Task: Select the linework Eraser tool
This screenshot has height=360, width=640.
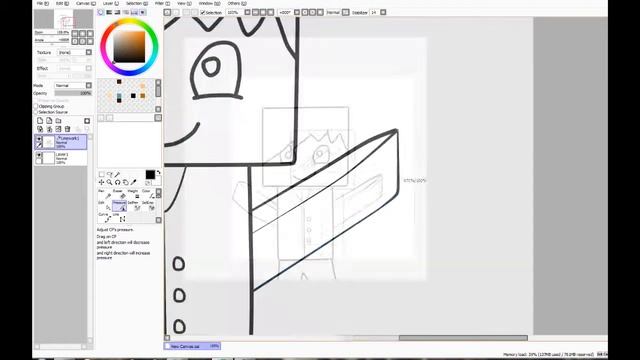Action: click(119, 195)
